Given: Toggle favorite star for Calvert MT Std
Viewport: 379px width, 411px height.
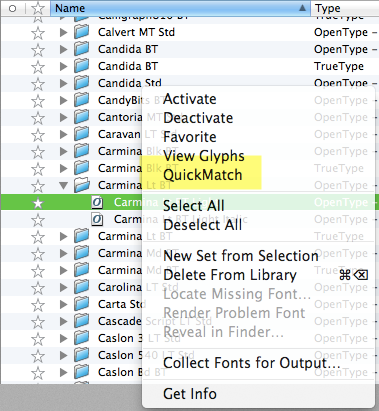Looking at the screenshot, I should tap(38, 33).
